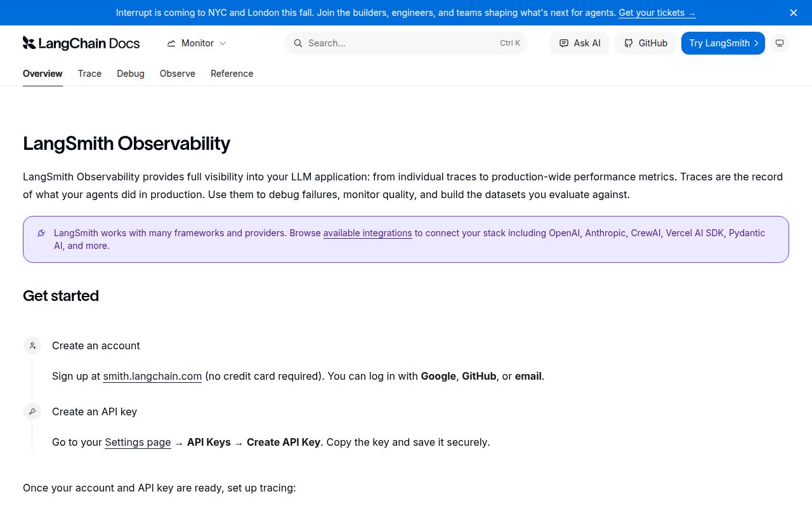812x508 pixels.
Task: Visit the smith.langchain.com link
Action: tap(152, 376)
